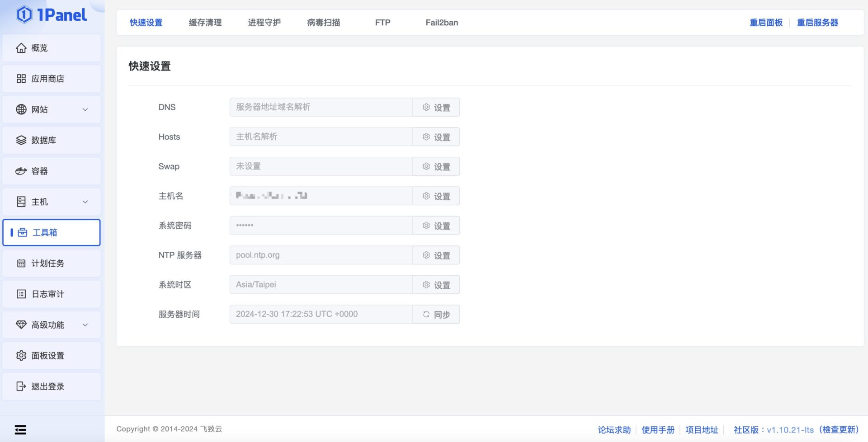The height and width of the screenshot is (442, 868).
Task: Click gear icon in Swap row
Action: click(x=426, y=166)
